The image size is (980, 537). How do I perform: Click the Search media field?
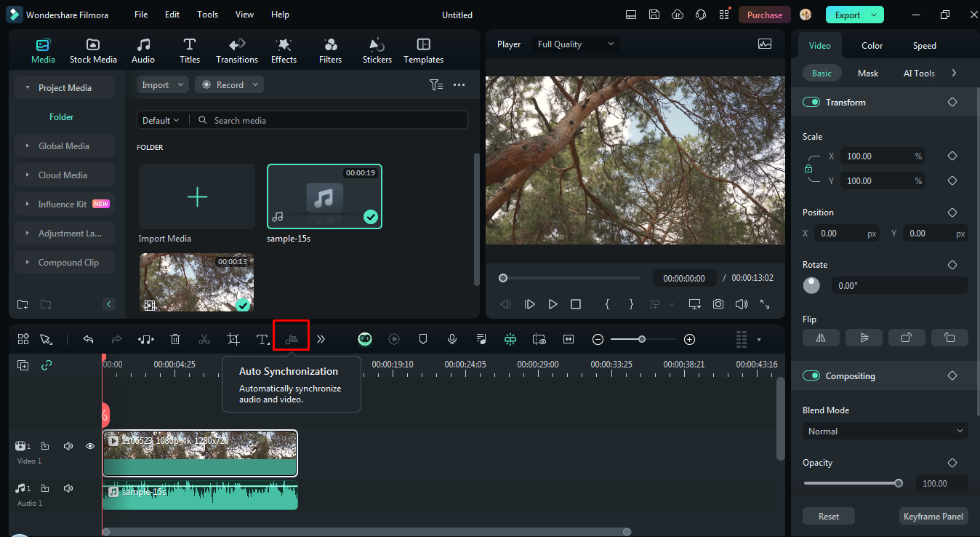pyautogui.click(x=331, y=120)
